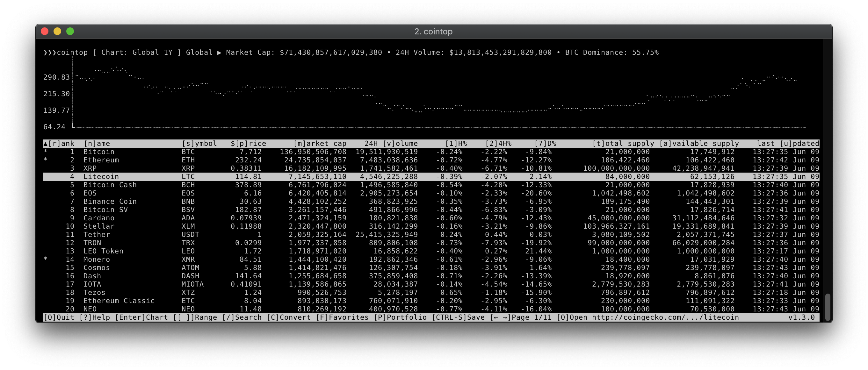The width and height of the screenshot is (868, 370).
Task: Click [Enter]Chart in the status bar
Action: [x=141, y=317]
